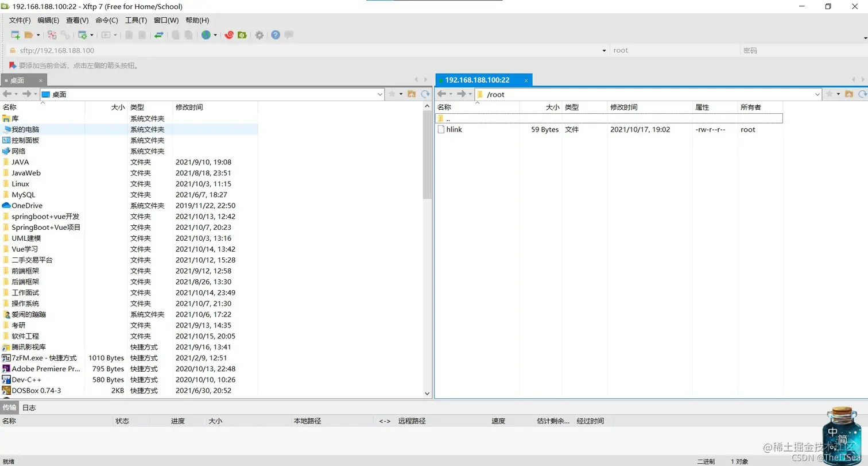
Task: Sort local files by 修改时间 column header
Action: pos(215,107)
